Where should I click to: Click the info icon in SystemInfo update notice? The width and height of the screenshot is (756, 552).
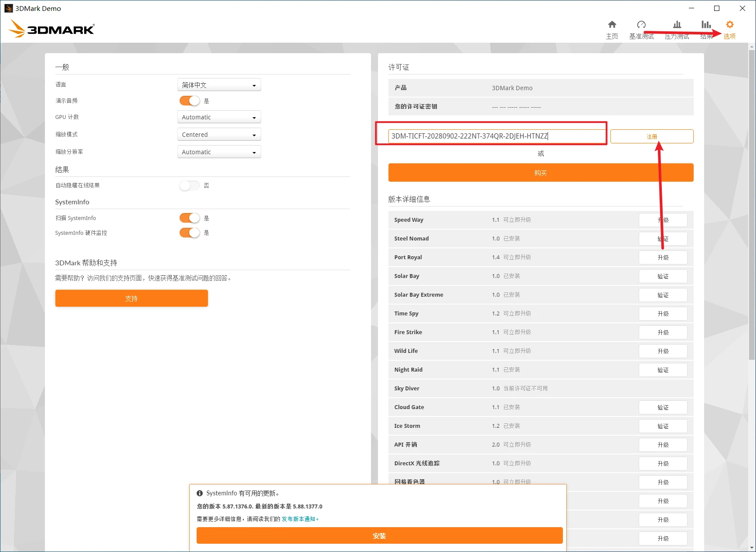pos(200,493)
